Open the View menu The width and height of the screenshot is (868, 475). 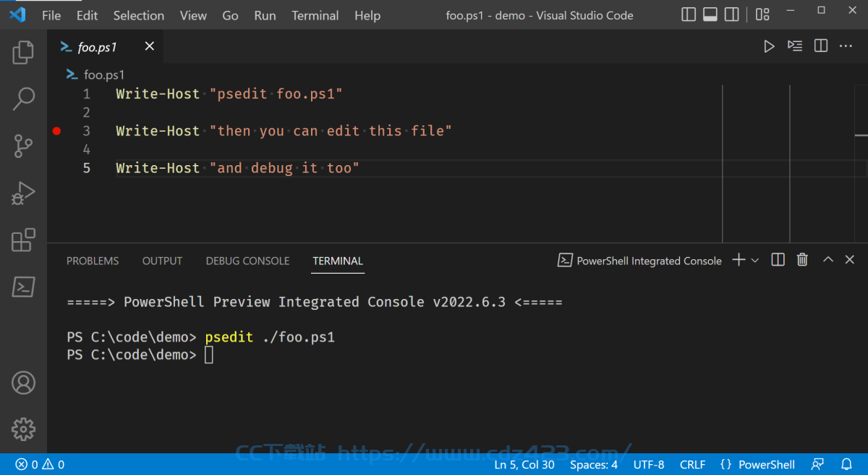(193, 15)
